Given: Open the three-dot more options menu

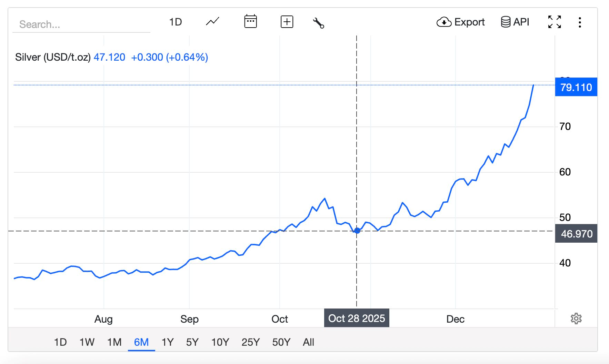Looking at the screenshot, I should 580,22.
